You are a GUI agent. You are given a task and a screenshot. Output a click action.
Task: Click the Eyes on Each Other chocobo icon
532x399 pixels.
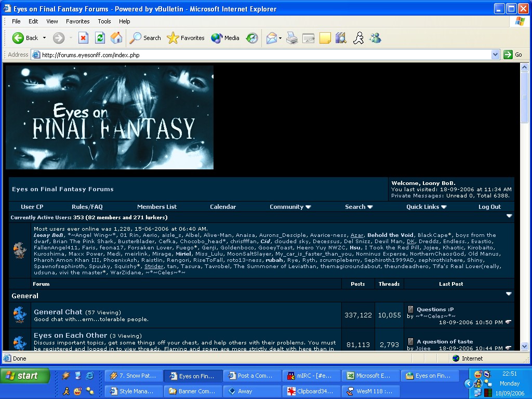(20, 343)
